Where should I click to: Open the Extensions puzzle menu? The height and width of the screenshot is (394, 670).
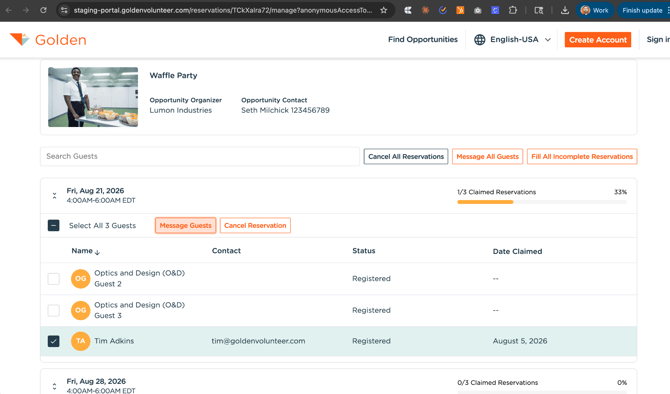[x=513, y=10]
